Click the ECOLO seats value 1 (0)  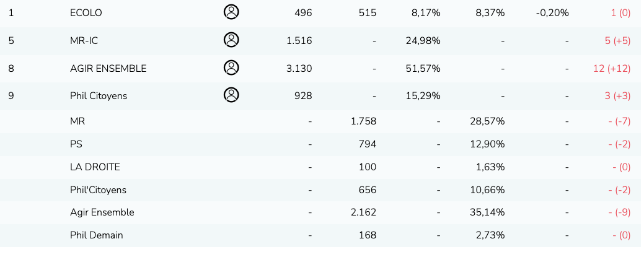620,13
